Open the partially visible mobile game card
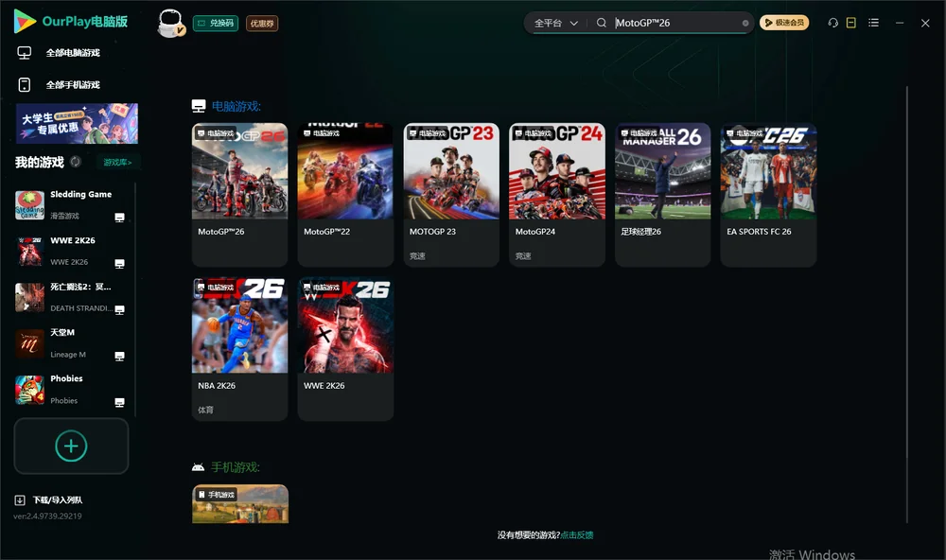 (x=240, y=504)
